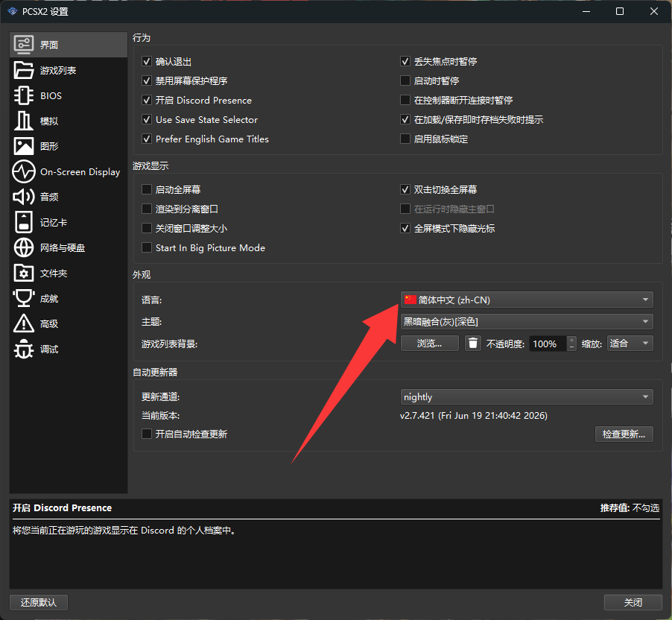Open the 记忆卡 memory card icon
Screen dimensions: 672x620
[24, 222]
